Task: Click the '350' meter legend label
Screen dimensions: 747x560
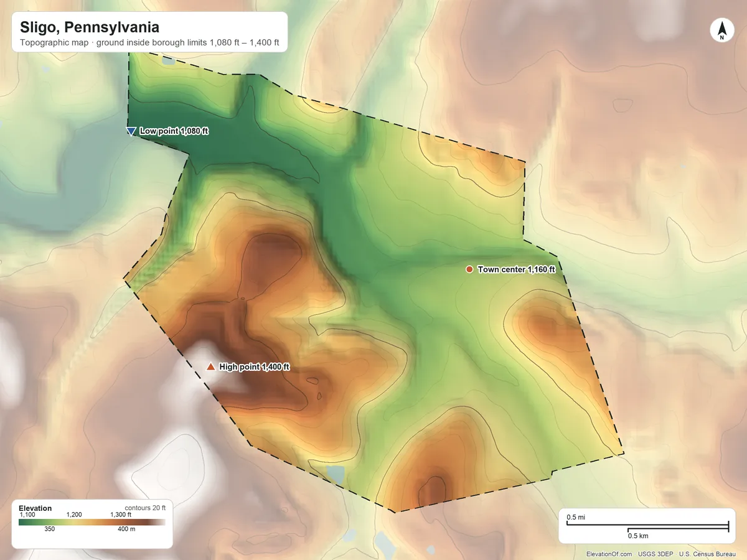Action: 50,530
